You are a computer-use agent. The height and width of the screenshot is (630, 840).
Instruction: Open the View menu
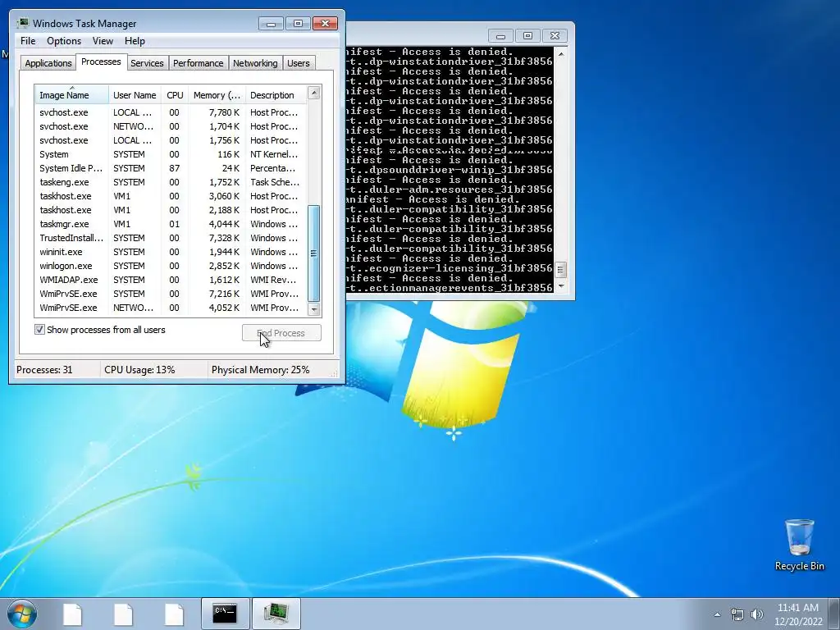[103, 41]
